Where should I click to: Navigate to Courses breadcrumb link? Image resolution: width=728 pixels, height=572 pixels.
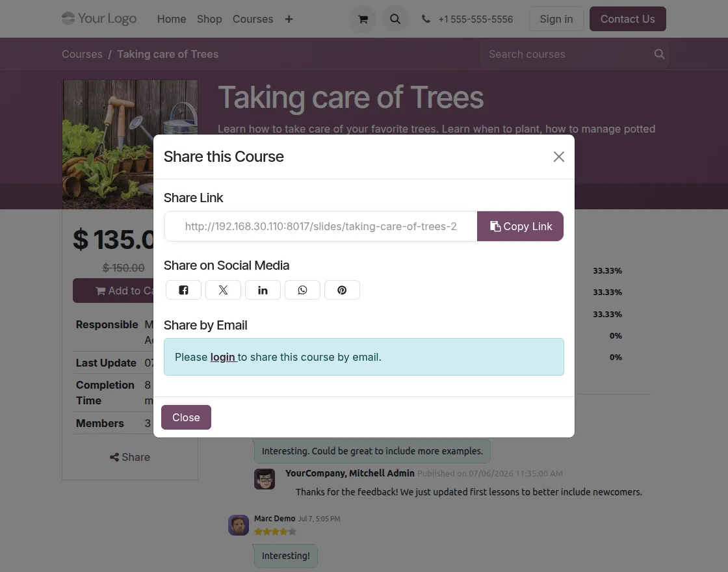[82, 55]
